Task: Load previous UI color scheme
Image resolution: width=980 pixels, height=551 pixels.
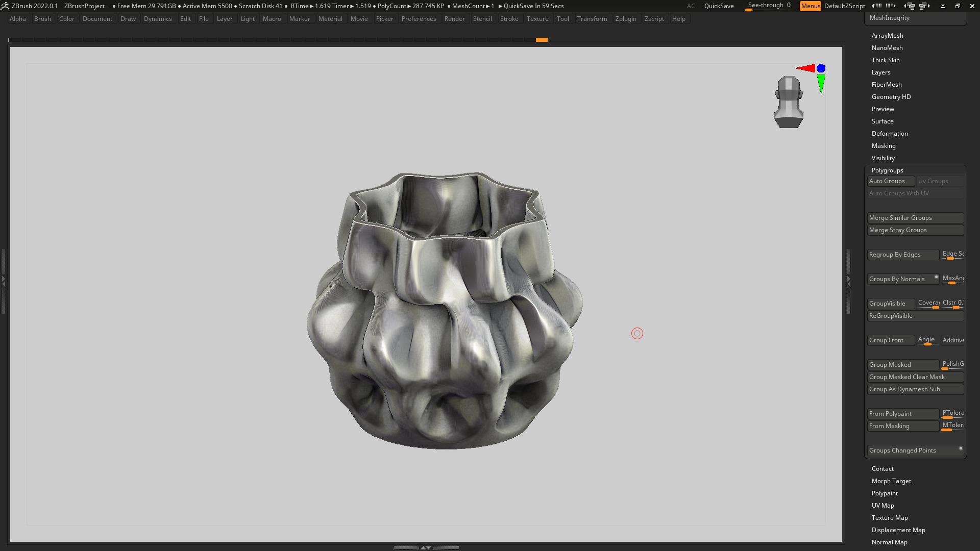Action: [x=876, y=6]
